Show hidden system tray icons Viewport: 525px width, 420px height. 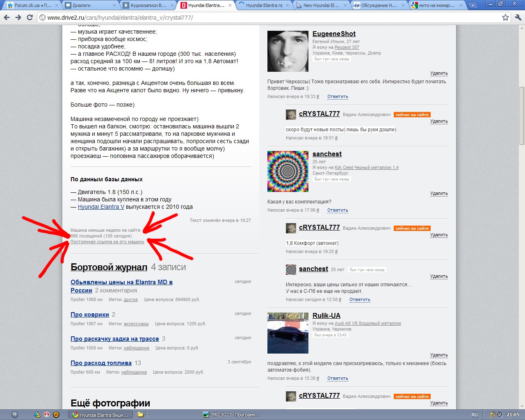click(x=484, y=415)
